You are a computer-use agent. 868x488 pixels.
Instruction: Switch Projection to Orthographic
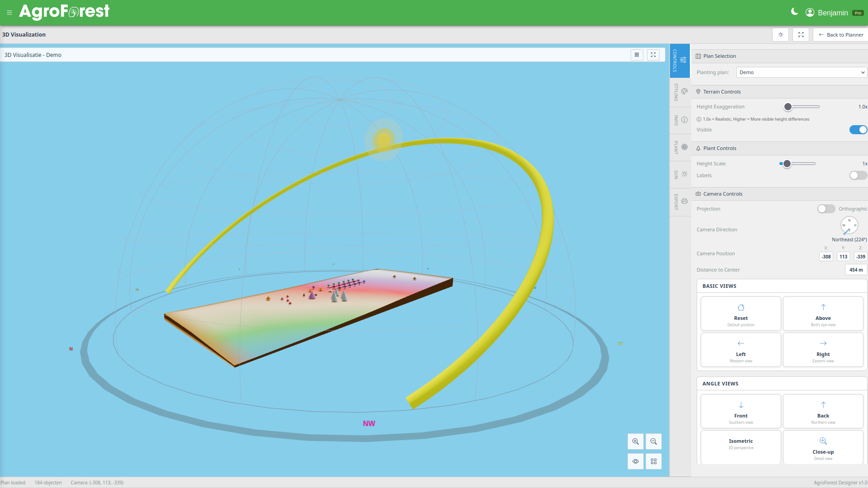[826, 209]
